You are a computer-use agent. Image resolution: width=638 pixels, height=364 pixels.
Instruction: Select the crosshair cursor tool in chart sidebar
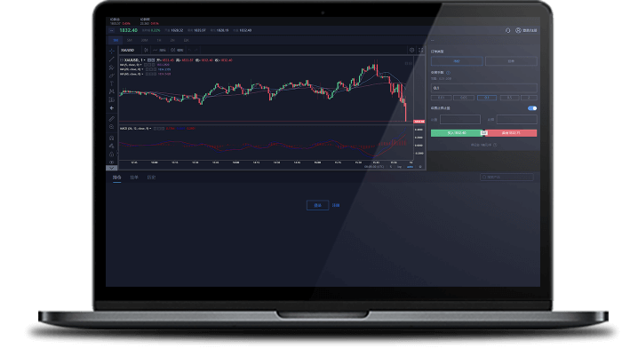click(111, 51)
